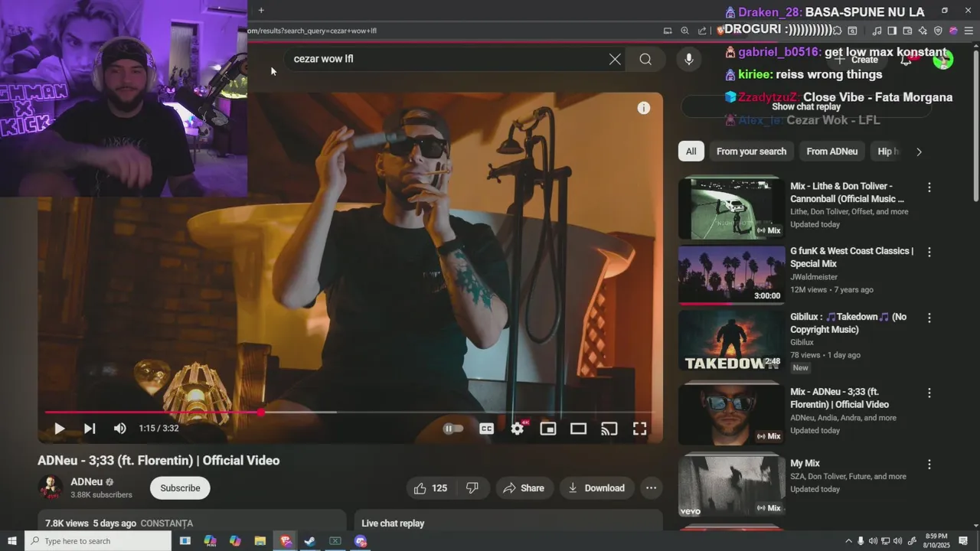The width and height of the screenshot is (980, 551).
Task: Switch to miniplayer mode
Action: pos(548,429)
